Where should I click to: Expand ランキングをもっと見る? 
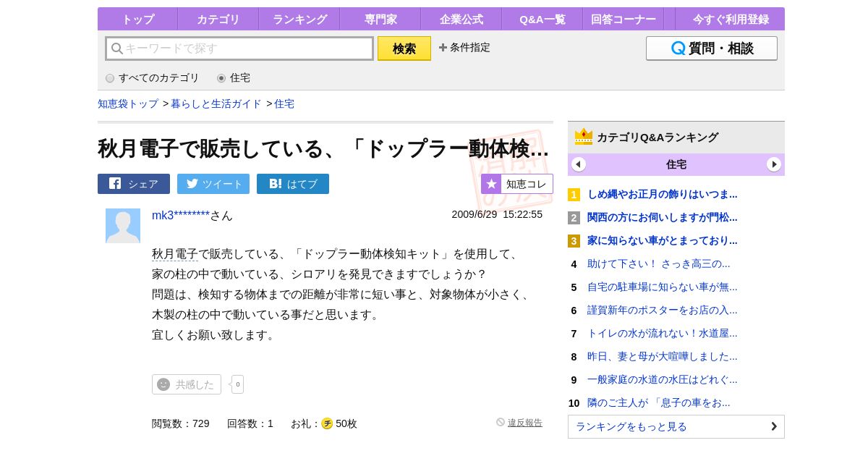676,426
